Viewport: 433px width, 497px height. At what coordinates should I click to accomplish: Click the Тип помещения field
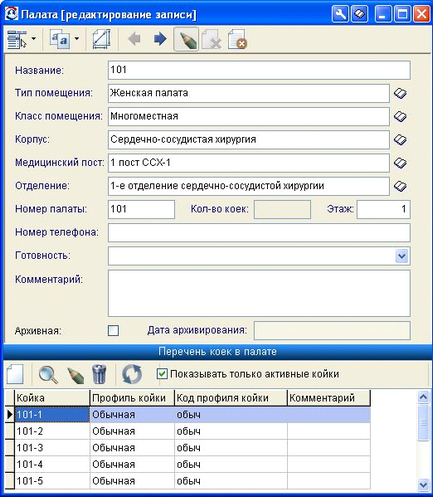(x=249, y=93)
